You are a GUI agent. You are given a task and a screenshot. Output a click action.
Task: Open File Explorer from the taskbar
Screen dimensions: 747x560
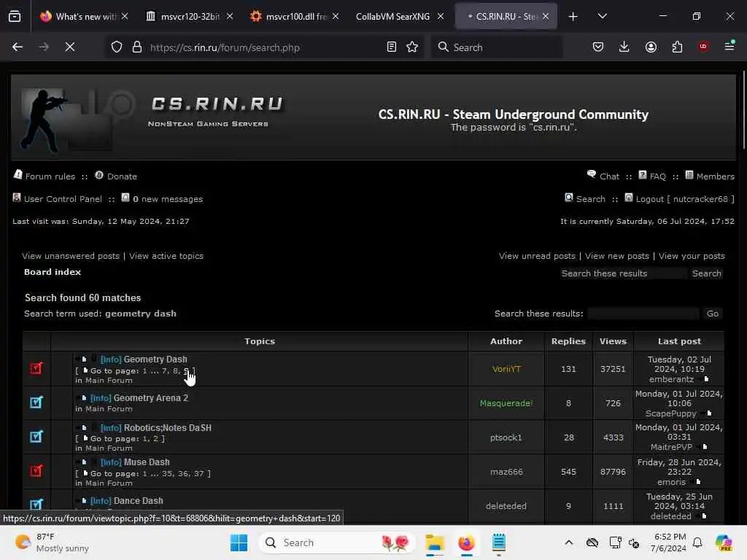(x=435, y=542)
